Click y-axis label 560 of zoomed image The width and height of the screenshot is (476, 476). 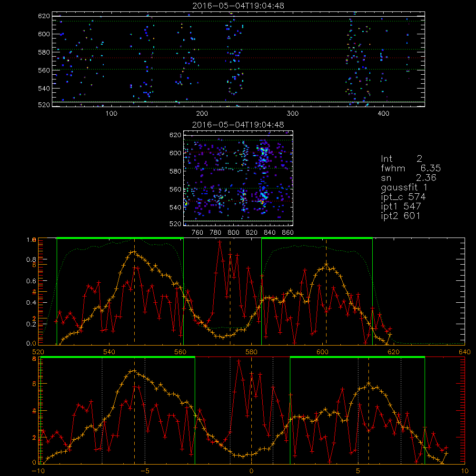click(x=175, y=189)
